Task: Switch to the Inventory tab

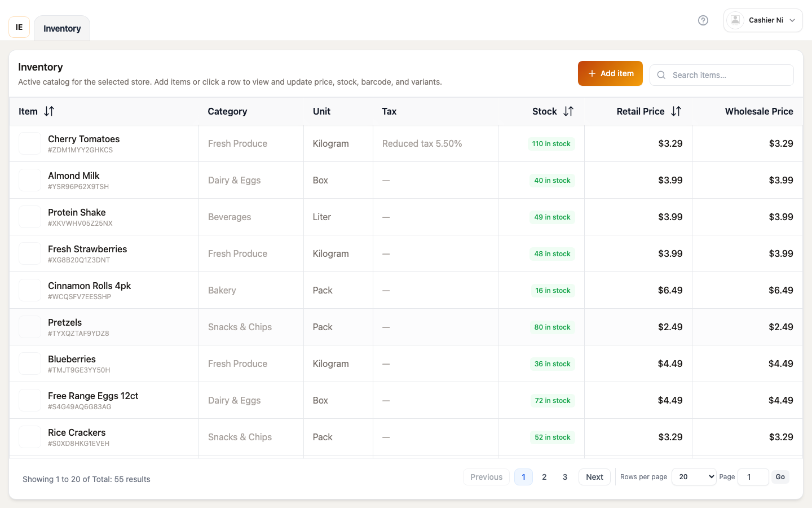Action: [x=62, y=28]
